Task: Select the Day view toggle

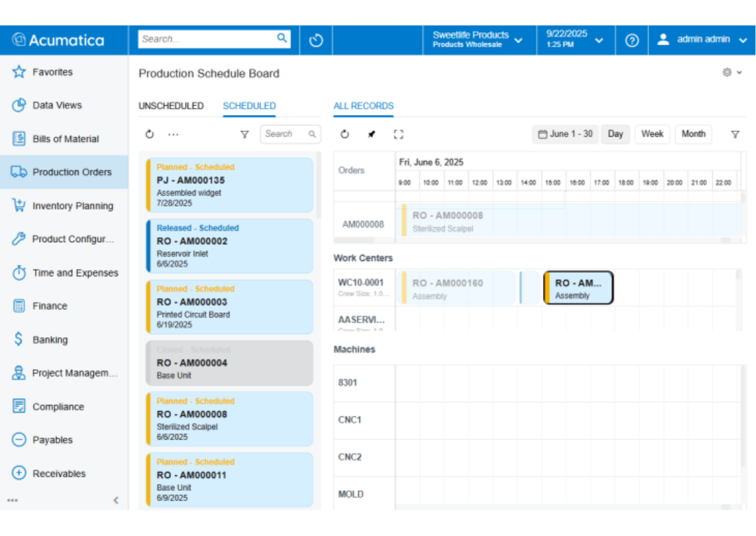Action: pyautogui.click(x=615, y=134)
